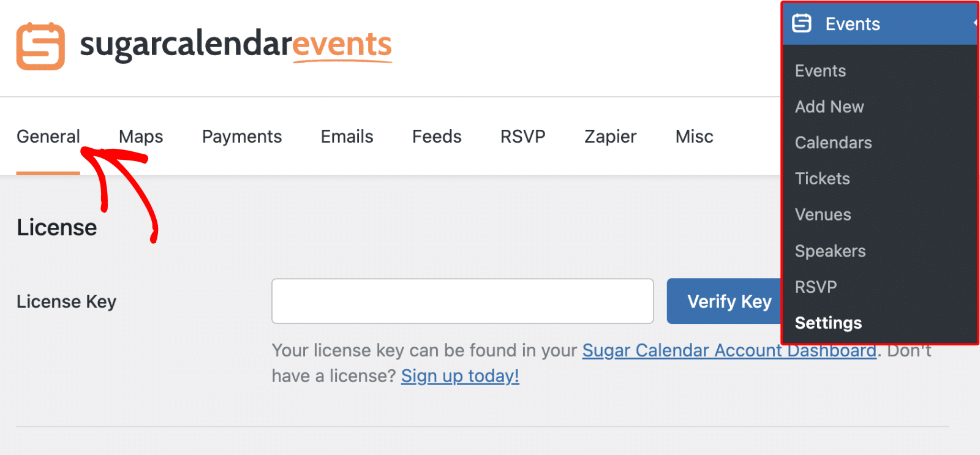Choose Speakers in the sidebar menu
Viewport: 980px width, 455px height.
[x=831, y=250]
